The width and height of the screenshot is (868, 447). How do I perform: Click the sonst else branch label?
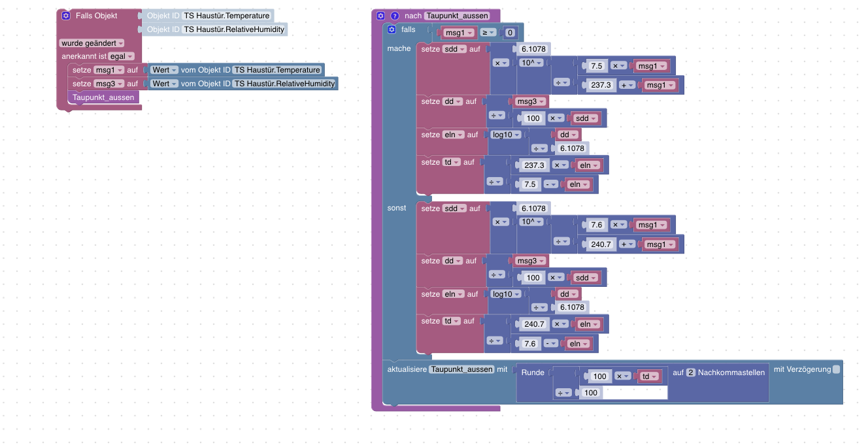pos(397,208)
